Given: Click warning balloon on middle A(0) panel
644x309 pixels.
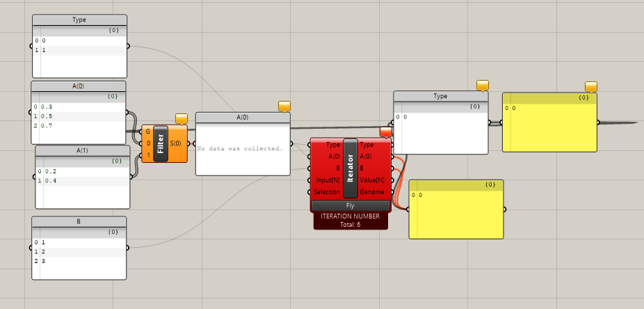Looking at the screenshot, I should click(284, 106).
